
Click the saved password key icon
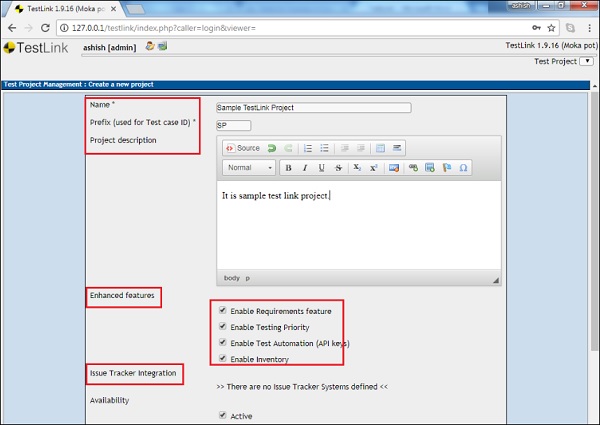(536, 28)
